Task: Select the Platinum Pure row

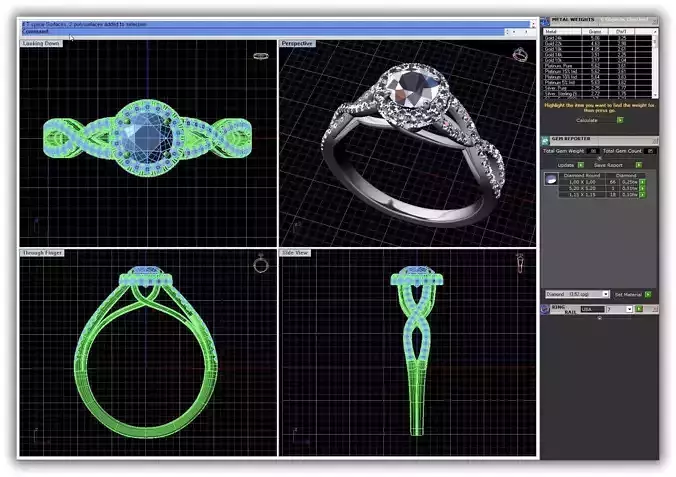Action: click(x=598, y=66)
